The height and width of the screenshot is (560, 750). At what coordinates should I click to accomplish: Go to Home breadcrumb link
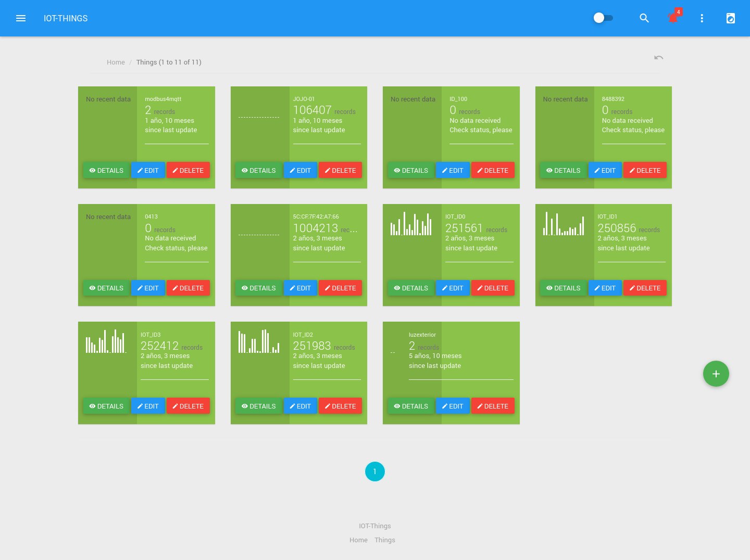(116, 62)
